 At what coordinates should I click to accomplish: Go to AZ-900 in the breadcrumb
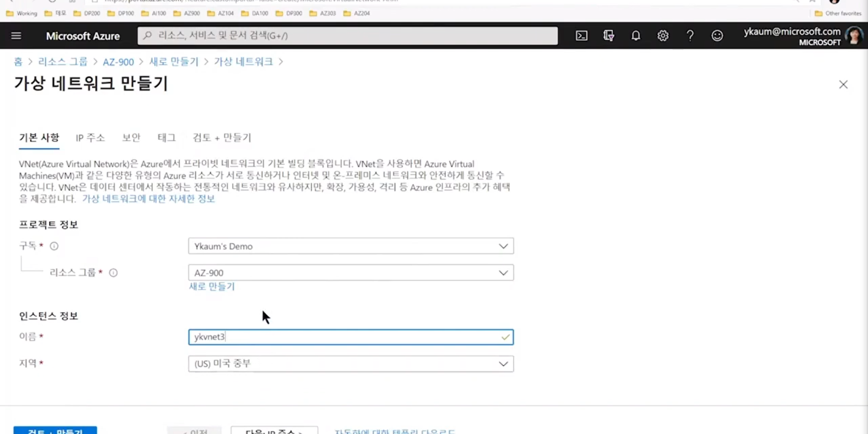click(118, 61)
